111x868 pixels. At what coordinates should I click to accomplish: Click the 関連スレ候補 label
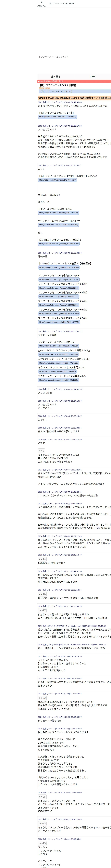click(44, 88)
